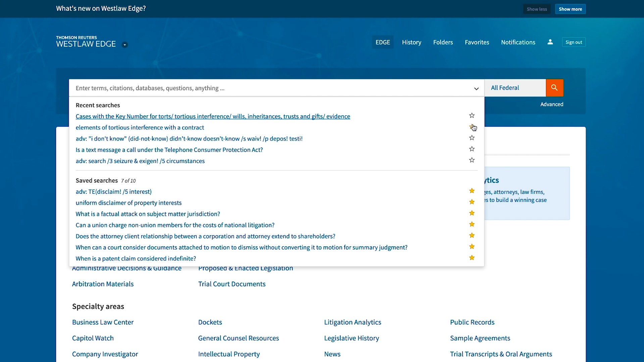Unstar 'uniform disclaimer of property interests'
Image resolution: width=644 pixels, height=362 pixels.
[472, 202]
